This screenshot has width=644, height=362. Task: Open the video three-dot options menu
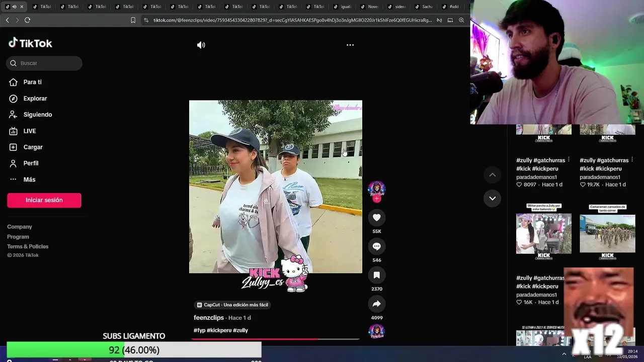350,45
